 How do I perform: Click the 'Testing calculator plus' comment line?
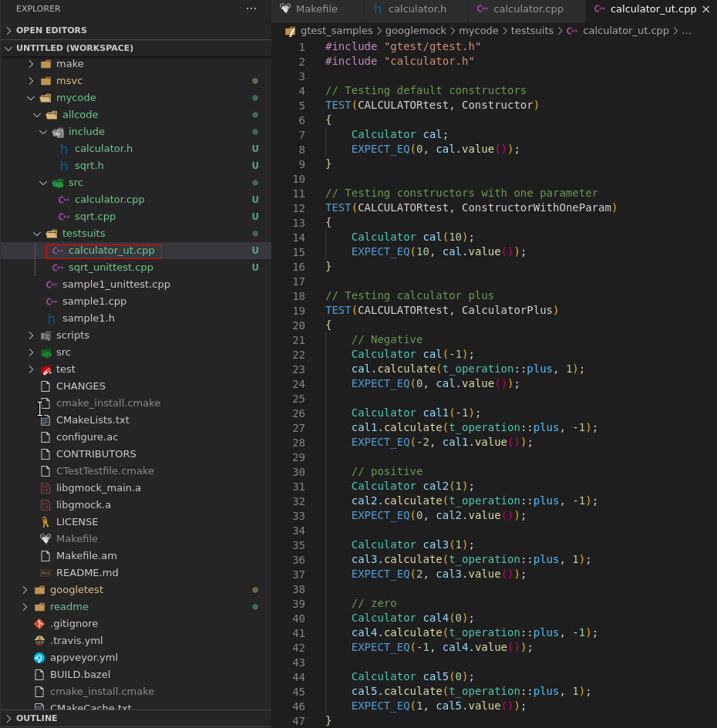pos(409,296)
